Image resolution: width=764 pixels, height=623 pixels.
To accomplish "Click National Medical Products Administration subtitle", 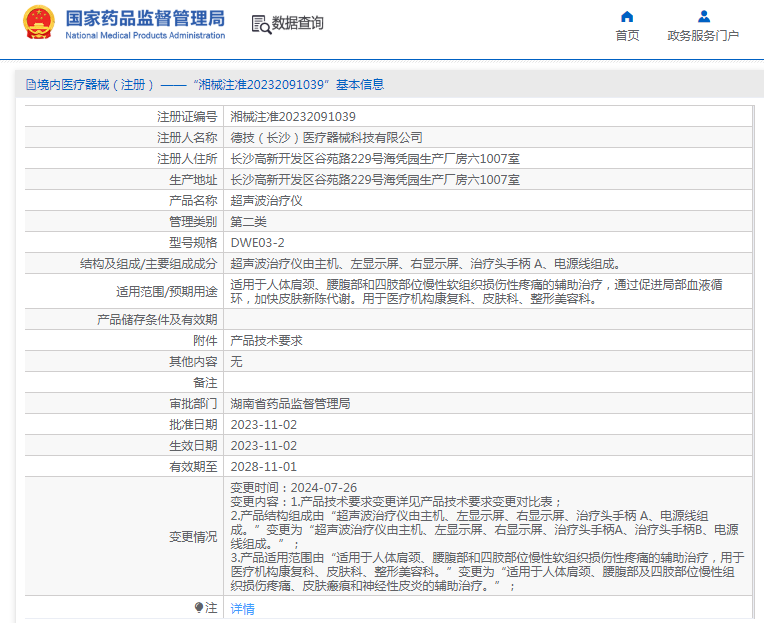I will click(145, 36).
